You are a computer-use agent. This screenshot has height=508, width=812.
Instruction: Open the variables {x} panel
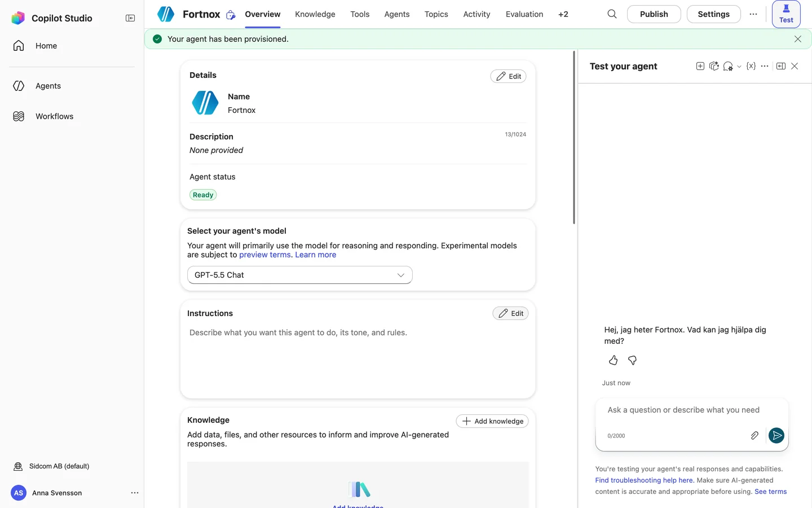[x=751, y=66]
